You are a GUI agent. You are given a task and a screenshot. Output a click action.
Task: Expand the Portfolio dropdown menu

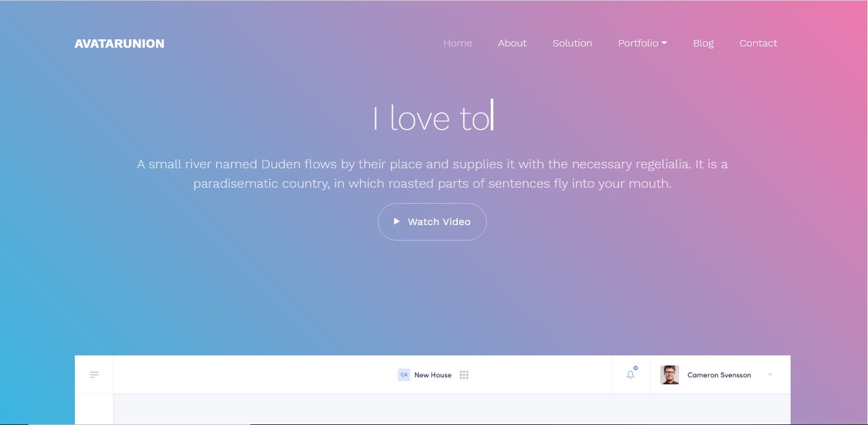click(642, 43)
